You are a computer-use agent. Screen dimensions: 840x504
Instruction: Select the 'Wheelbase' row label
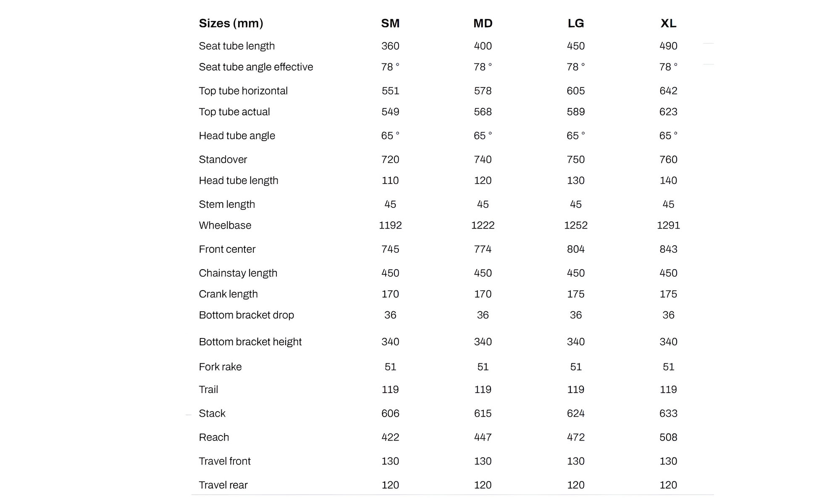[225, 226]
